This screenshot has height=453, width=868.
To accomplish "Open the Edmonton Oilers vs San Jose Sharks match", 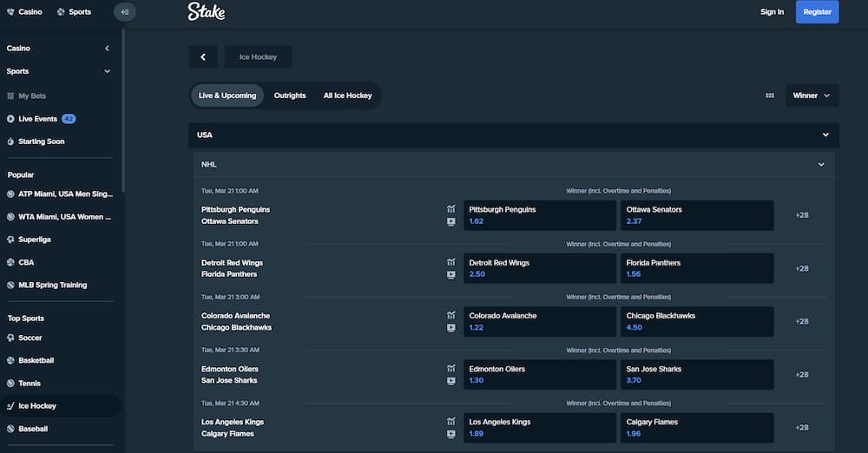I will point(230,374).
